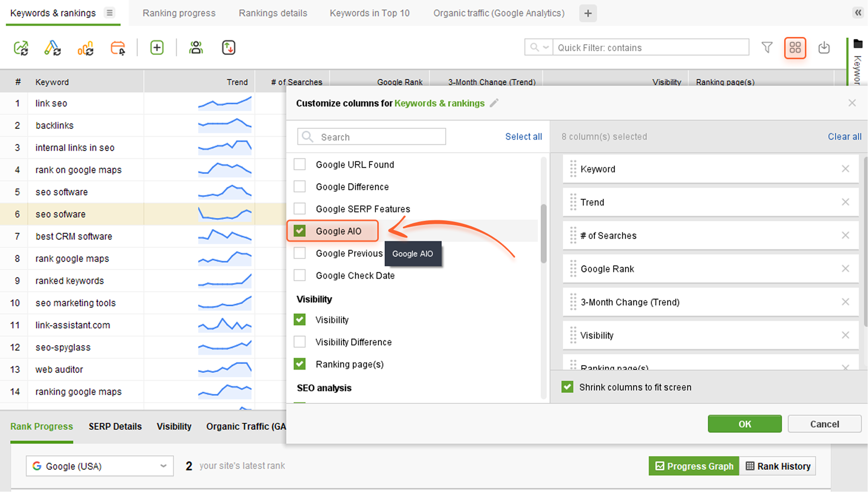Click the Select all link
This screenshot has height=492, width=868.
[523, 137]
